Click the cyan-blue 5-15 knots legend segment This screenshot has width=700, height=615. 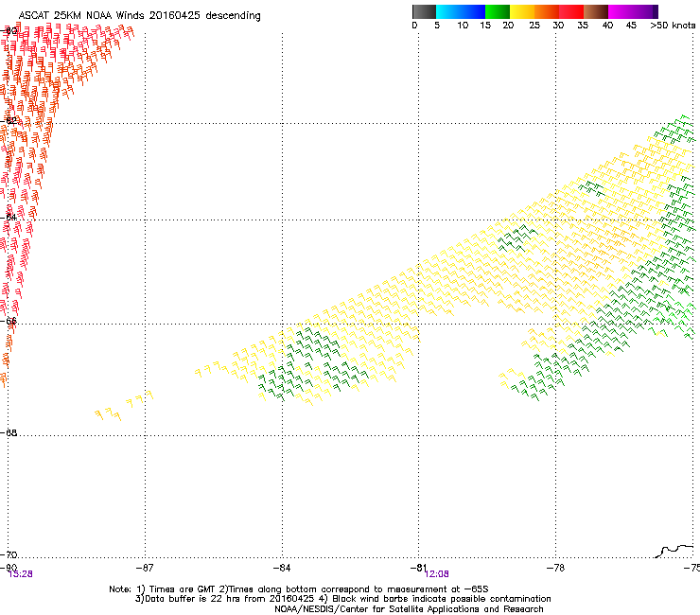(461, 11)
